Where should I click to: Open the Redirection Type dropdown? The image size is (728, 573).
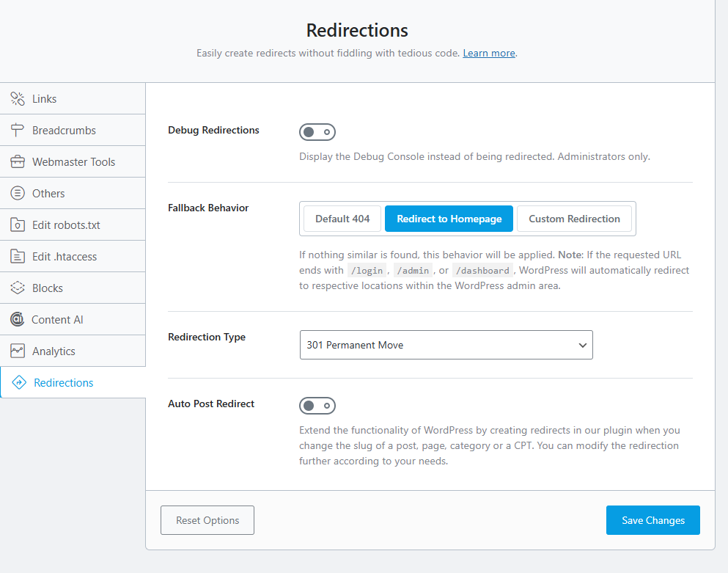(x=446, y=345)
